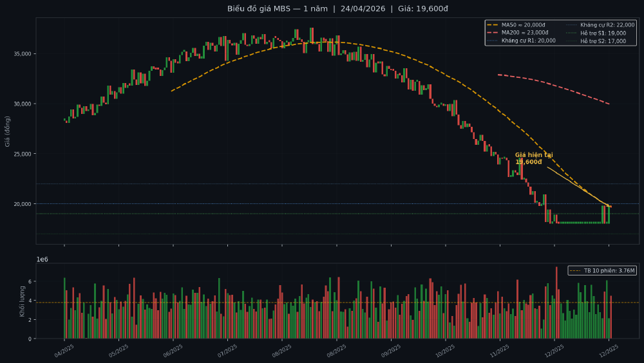Screen dimensions: 644x363
Task: Click the 09/2025 date axis label
Action: click(x=391, y=350)
